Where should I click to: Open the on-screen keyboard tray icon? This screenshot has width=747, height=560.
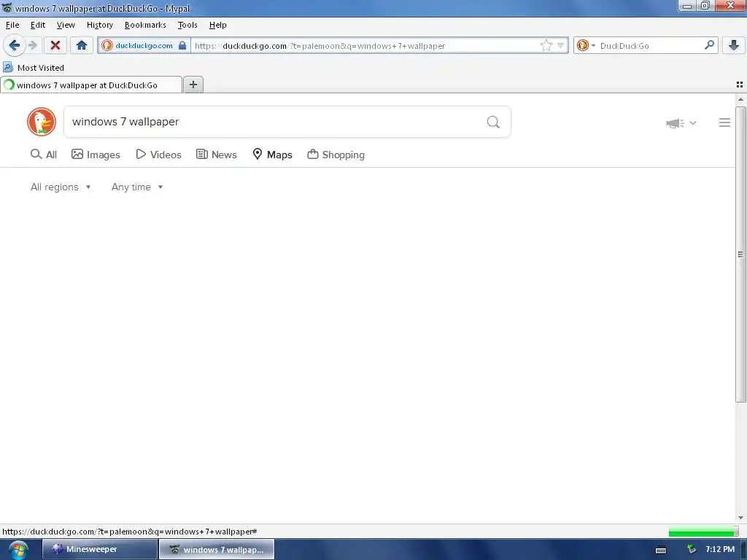661,550
